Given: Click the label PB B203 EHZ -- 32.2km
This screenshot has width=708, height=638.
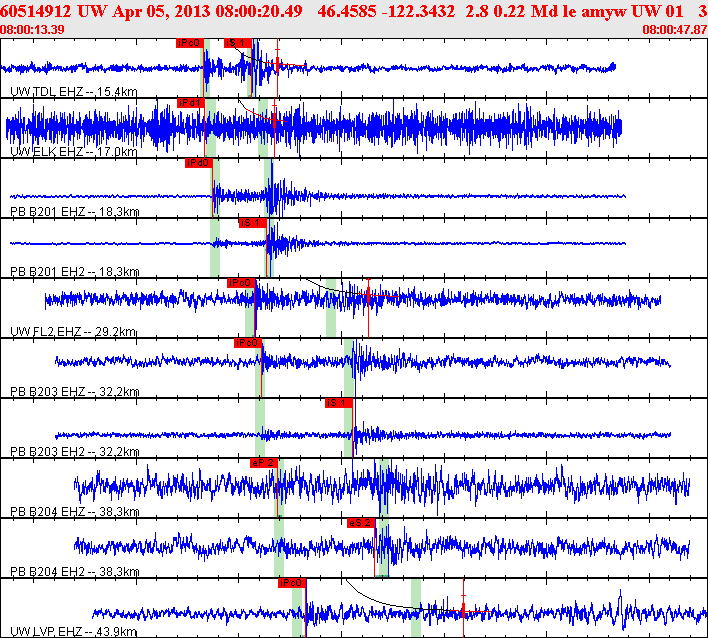Looking at the screenshot, I should (75, 391).
